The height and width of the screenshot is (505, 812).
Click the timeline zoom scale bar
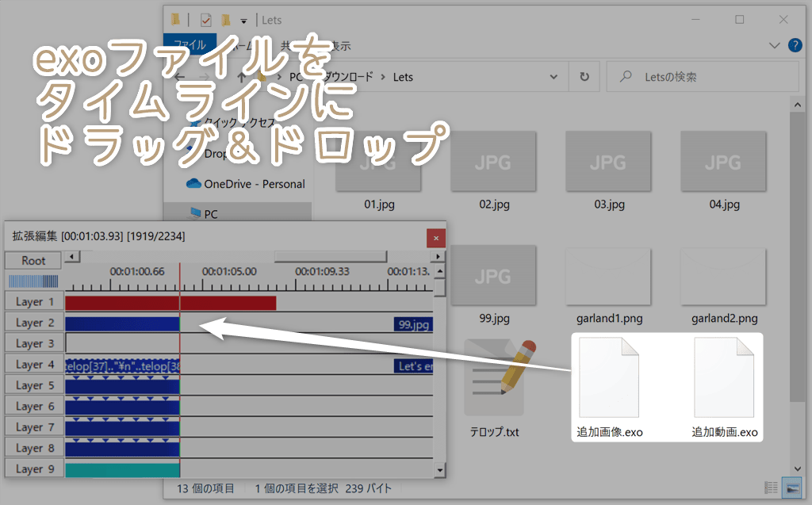tap(33, 281)
